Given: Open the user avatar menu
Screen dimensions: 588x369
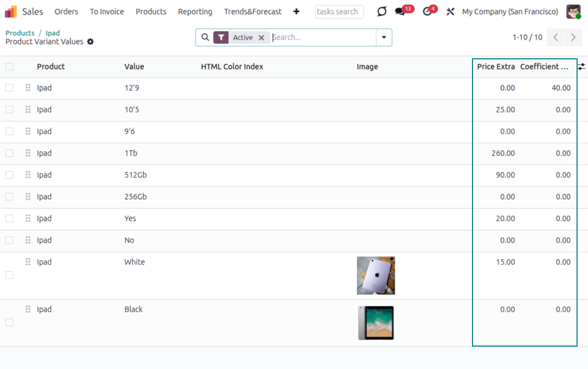Looking at the screenshot, I should point(573,11).
